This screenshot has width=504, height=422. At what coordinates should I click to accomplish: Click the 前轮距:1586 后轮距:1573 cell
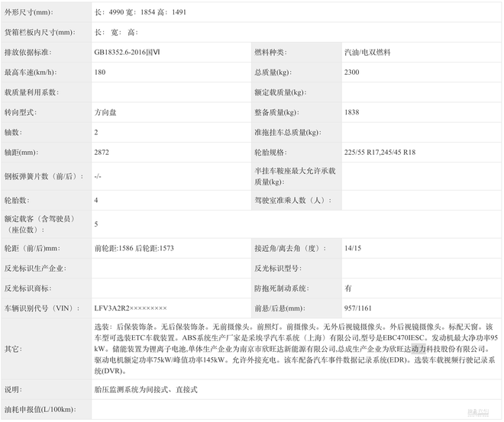(134, 249)
